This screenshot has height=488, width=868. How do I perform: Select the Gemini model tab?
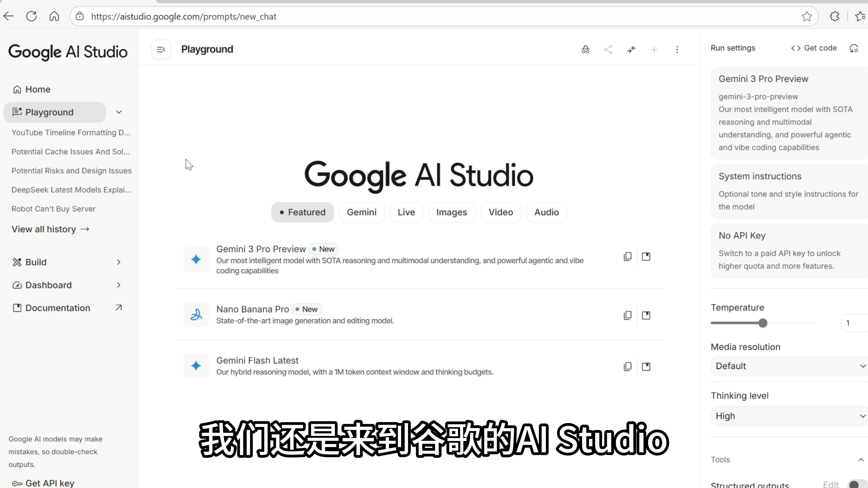(362, 213)
